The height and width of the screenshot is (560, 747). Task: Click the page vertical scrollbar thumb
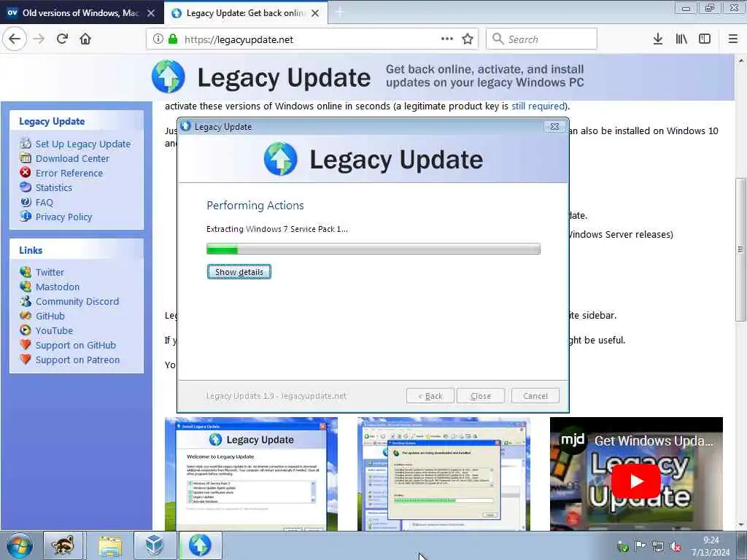click(740, 249)
